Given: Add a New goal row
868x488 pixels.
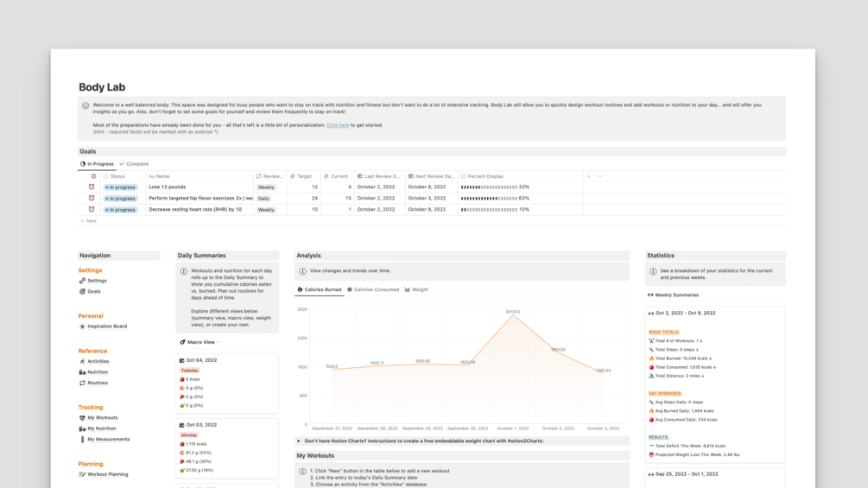Looking at the screenshot, I should (88, 221).
